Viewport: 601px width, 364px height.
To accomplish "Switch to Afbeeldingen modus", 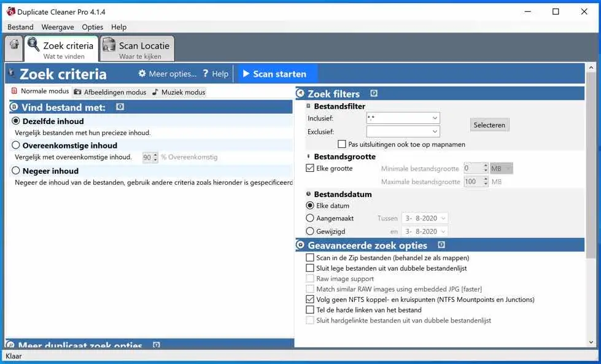I will point(110,92).
